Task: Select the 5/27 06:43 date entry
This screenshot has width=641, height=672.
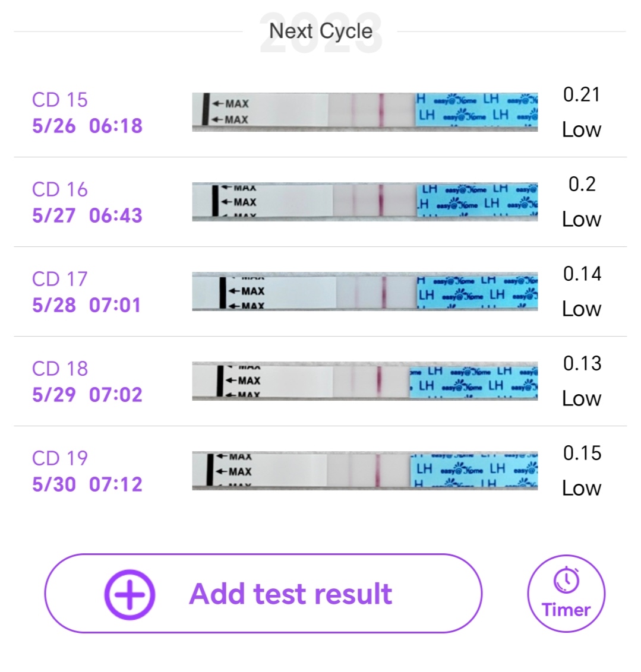Action: 87,215
